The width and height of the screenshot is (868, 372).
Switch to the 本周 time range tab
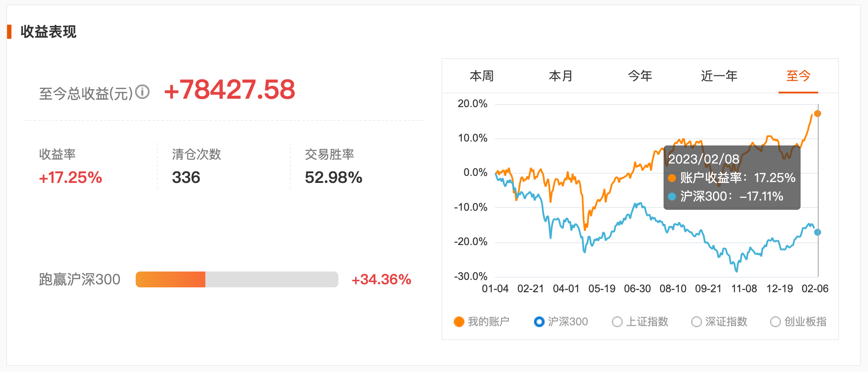pyautogui.click(x=481, y=76)
